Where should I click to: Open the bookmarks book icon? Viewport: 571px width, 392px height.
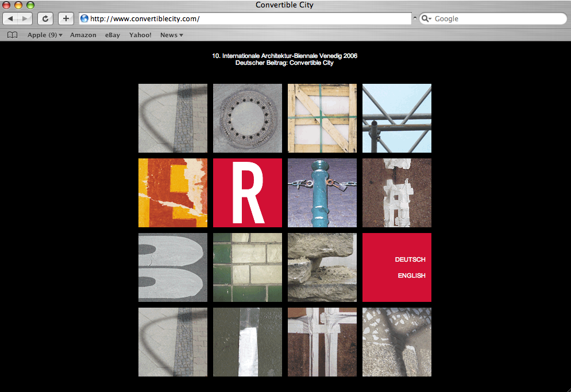[12, 35]
